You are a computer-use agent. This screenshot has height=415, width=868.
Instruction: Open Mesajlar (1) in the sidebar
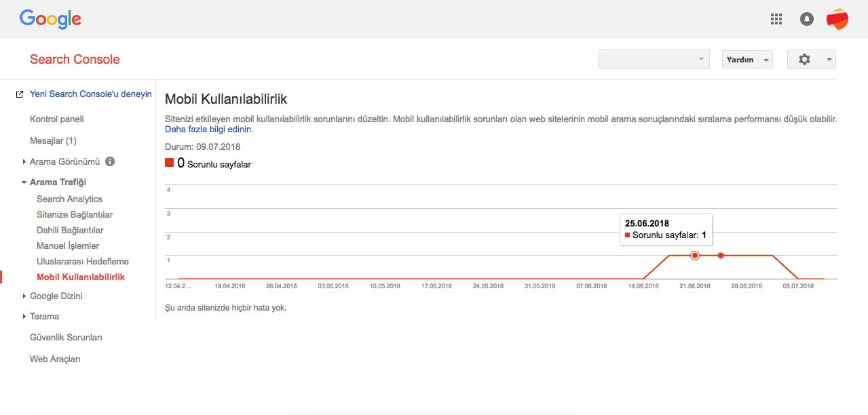point(53,140)
